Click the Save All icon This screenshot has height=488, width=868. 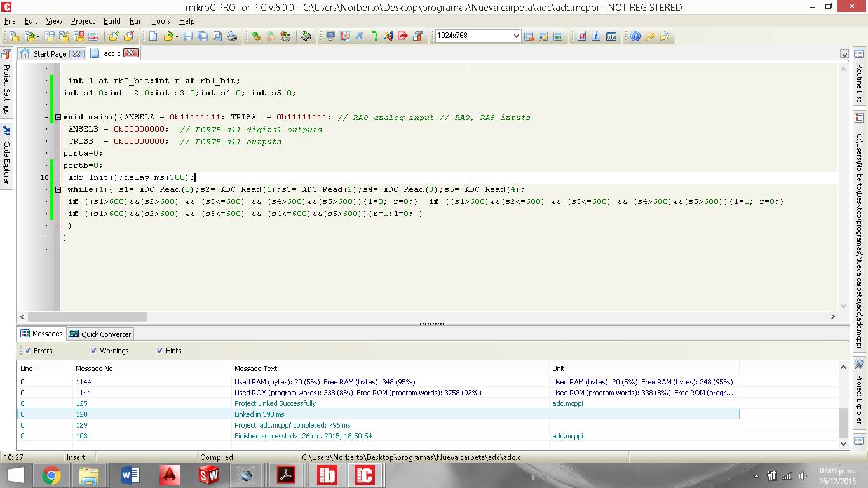coord(203,36)
